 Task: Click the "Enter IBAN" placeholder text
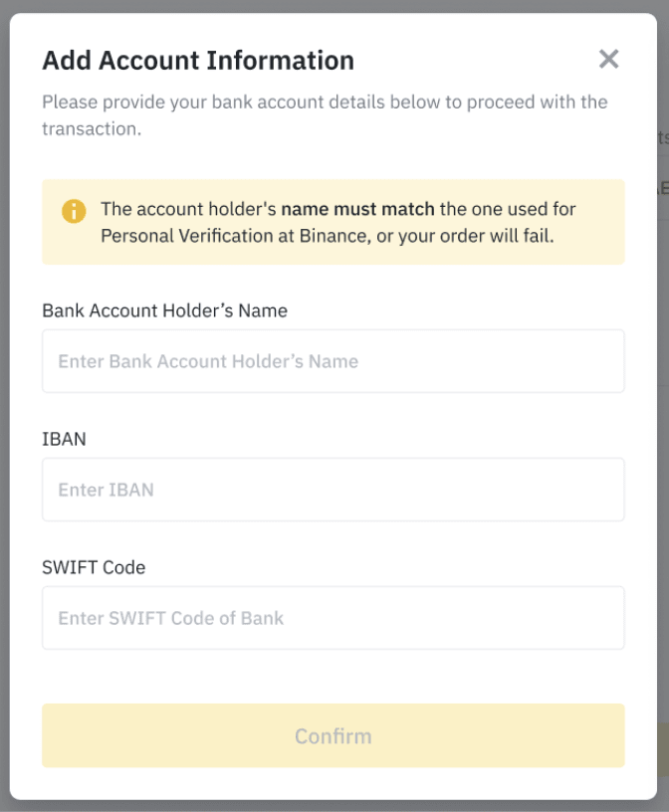coord(106,490)
